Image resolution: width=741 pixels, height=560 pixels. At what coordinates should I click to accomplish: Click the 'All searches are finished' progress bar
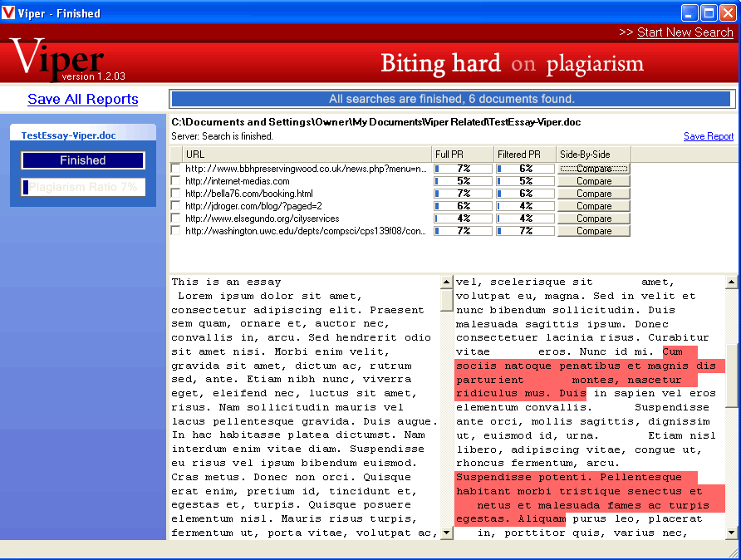point(451,99)
